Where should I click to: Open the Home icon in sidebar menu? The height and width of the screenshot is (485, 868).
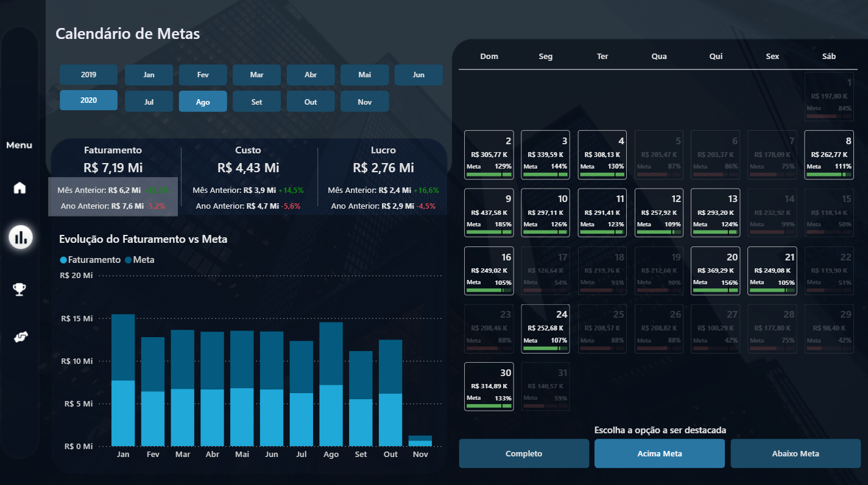point(20,187)
